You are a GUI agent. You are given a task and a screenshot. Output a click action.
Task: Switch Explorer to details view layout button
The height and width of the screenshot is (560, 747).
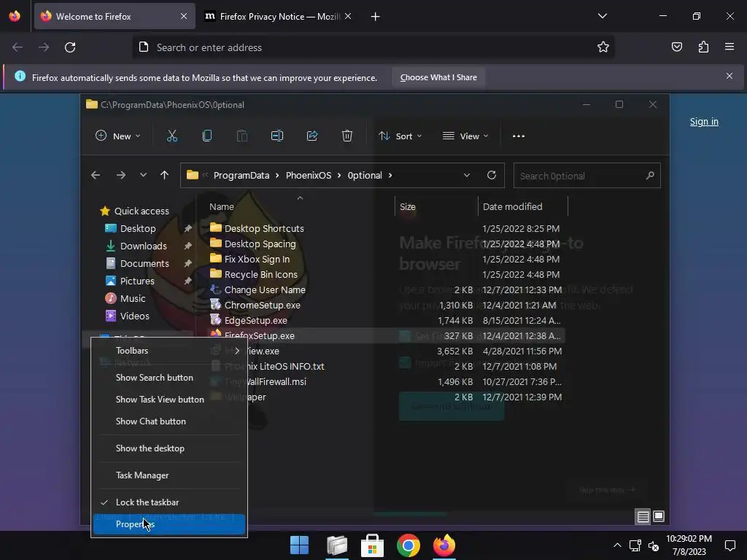click(643, 516)
